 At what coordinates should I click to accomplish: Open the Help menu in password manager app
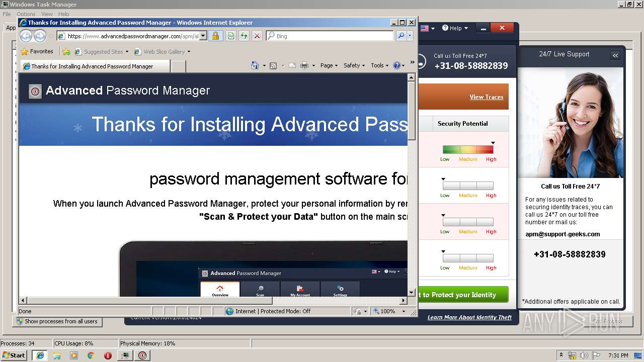tap(455, 28)
